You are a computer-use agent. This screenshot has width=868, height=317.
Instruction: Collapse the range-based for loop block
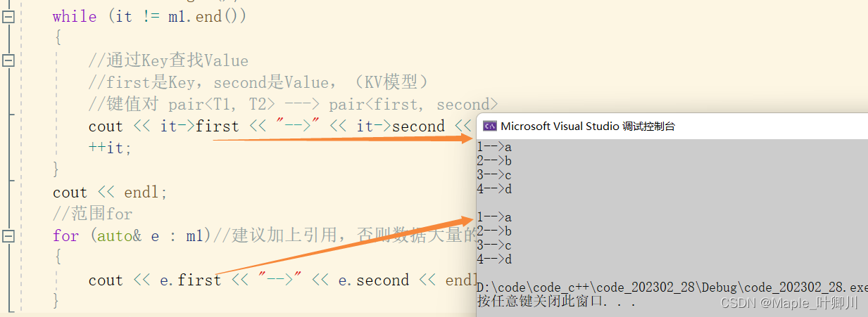pos(8,236)
